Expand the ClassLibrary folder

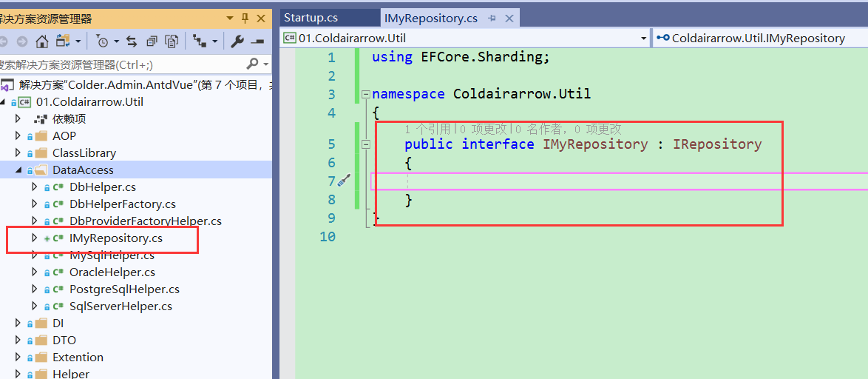coord(18,153)
